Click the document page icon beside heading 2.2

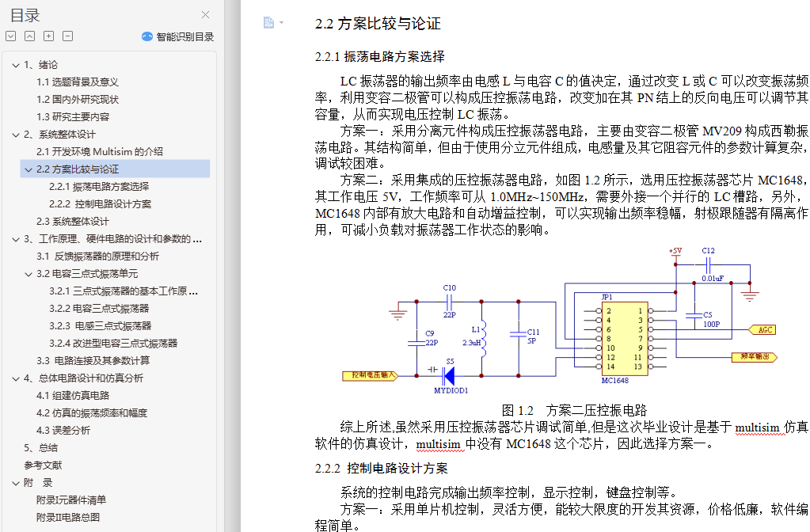click(268, 22)
